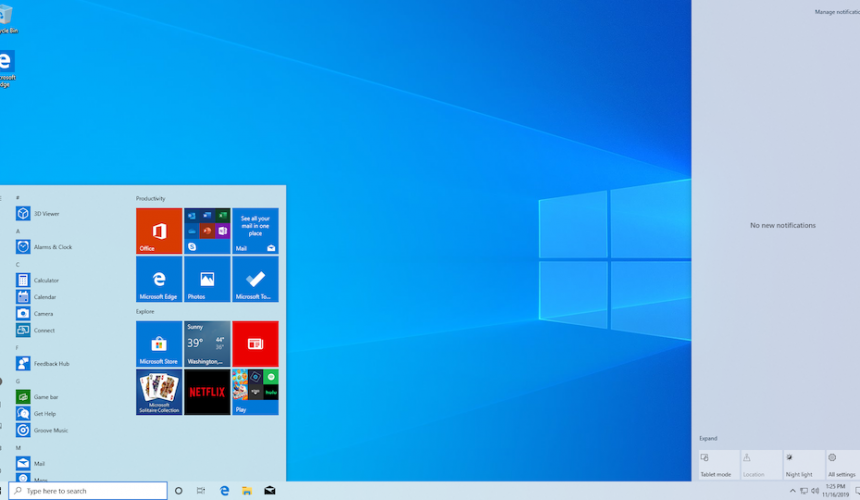860x500 pixels.
Task: Launch Edge from the taskbar
Action: (224, 491)
